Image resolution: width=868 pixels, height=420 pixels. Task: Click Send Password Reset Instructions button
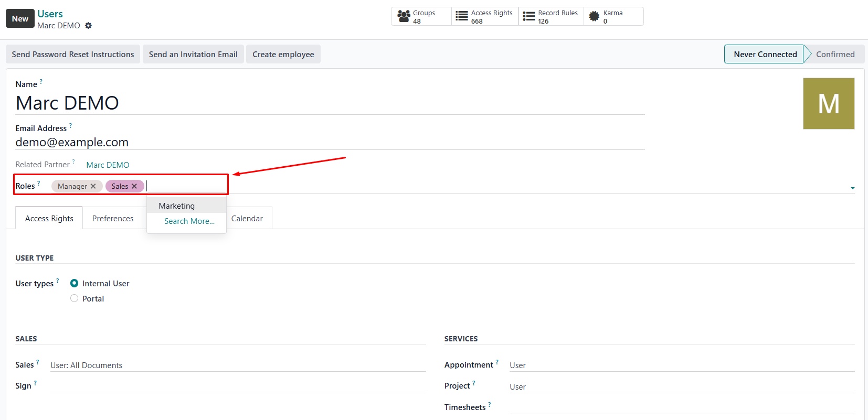point(73,55)
